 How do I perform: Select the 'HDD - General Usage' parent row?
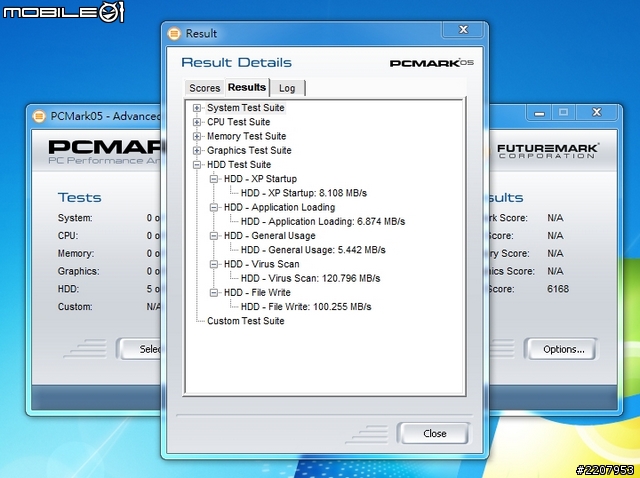pos(269,236)
